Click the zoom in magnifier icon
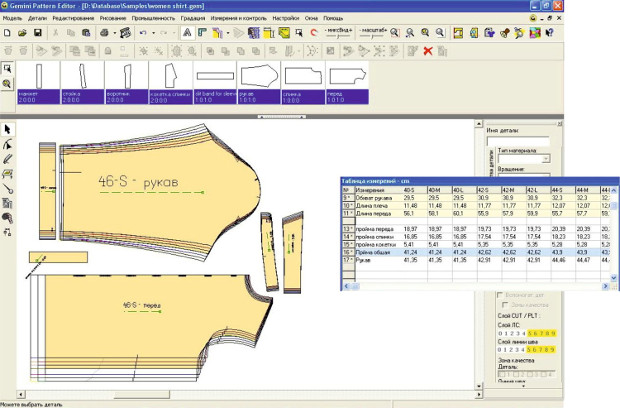The image size is (620, 408). click(x=396, y=33)
